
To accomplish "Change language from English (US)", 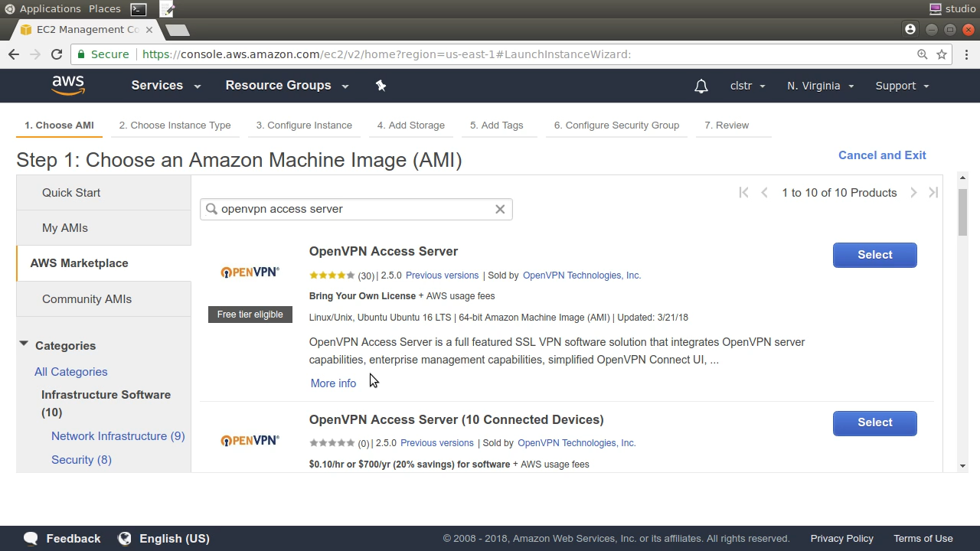I will point(174,539).
